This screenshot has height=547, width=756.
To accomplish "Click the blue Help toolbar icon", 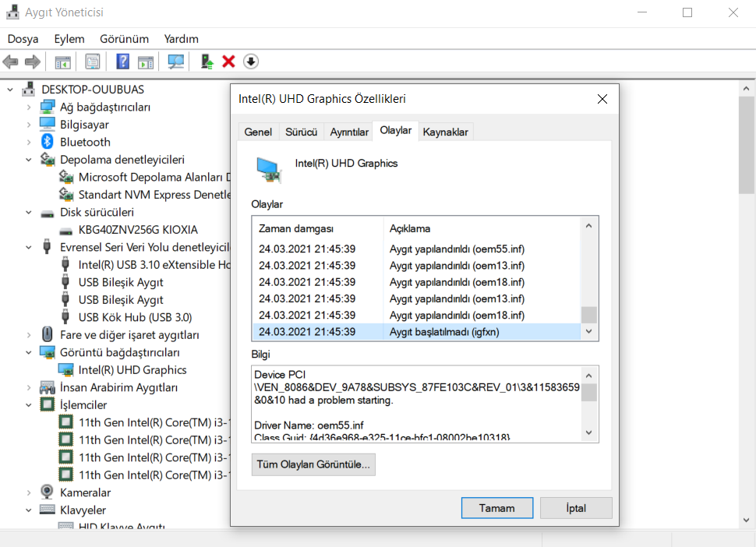I will (122, 61).
